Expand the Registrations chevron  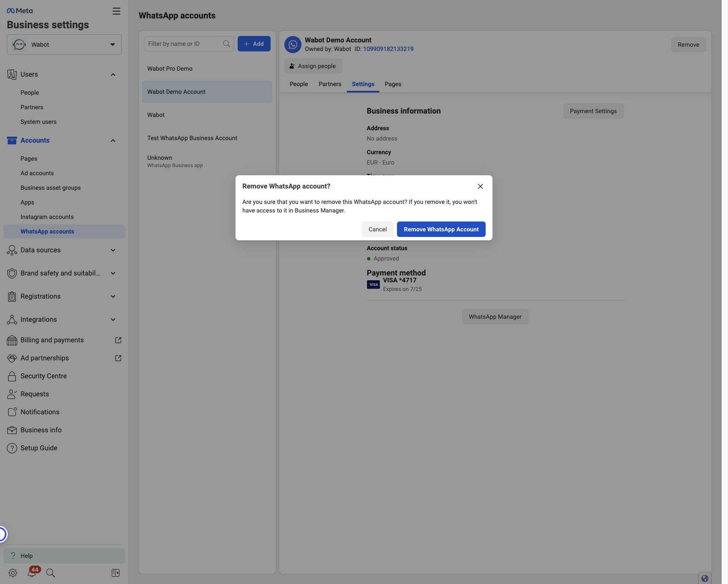click(x=113, y=296)
